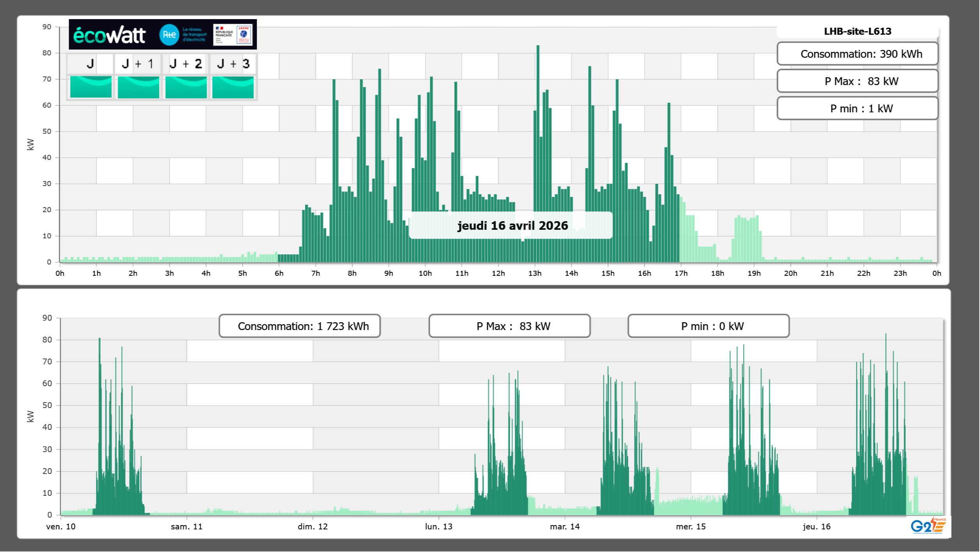This screenshot has width=980, height=552.
Task: Click the jeudi 16 avril 2026 date label
Action: coord(512,225)
